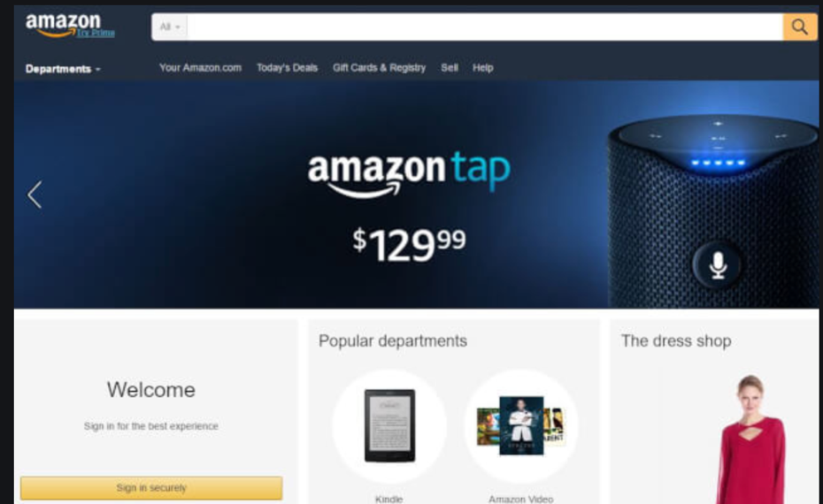This screenshot has height=504, width=823.
Task: Open the Amazon Video department circle
Action: [521, 426]
